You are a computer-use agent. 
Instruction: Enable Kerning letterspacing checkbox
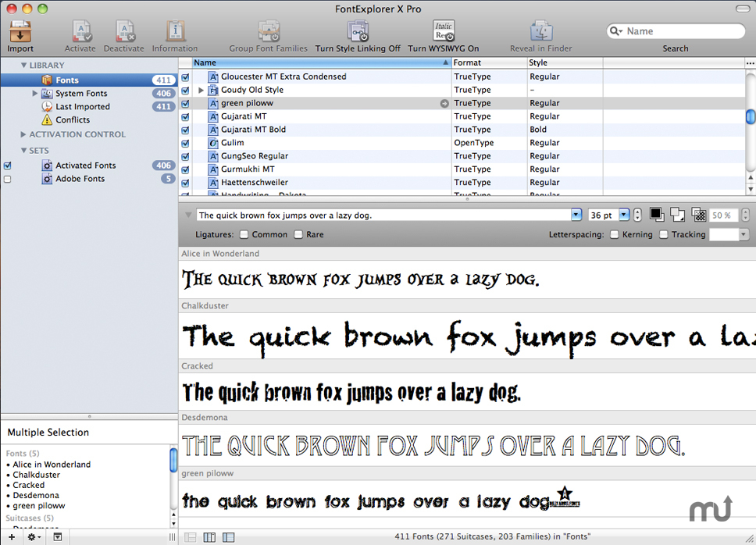tap(614, 233)
